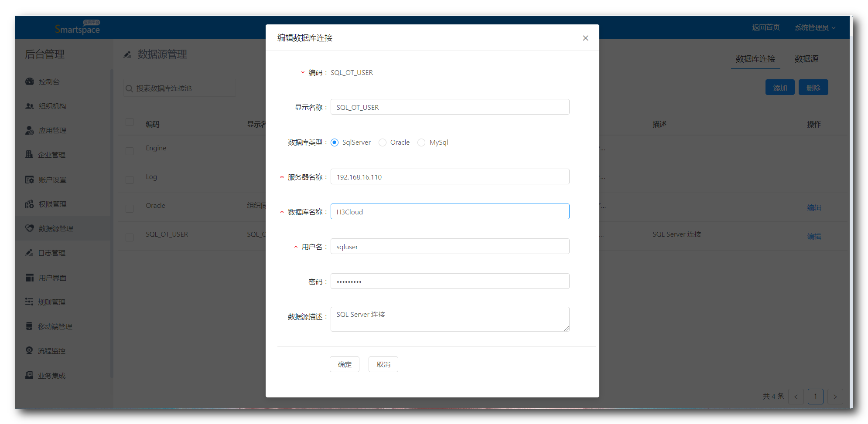Click the 显示名称 input field
Screen dimensions: 868x424
pyautogui.click(x=450, y=107)
